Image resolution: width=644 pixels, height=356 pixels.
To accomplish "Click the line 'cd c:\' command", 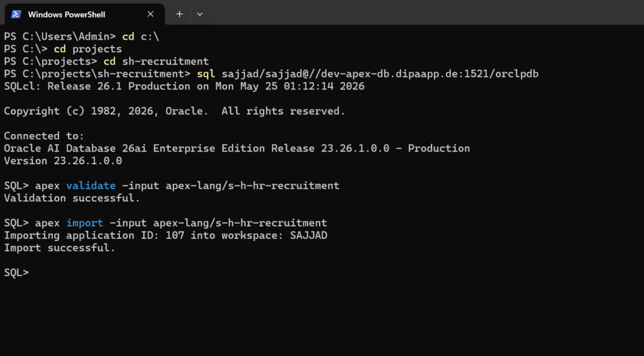I will click(81, 36).
